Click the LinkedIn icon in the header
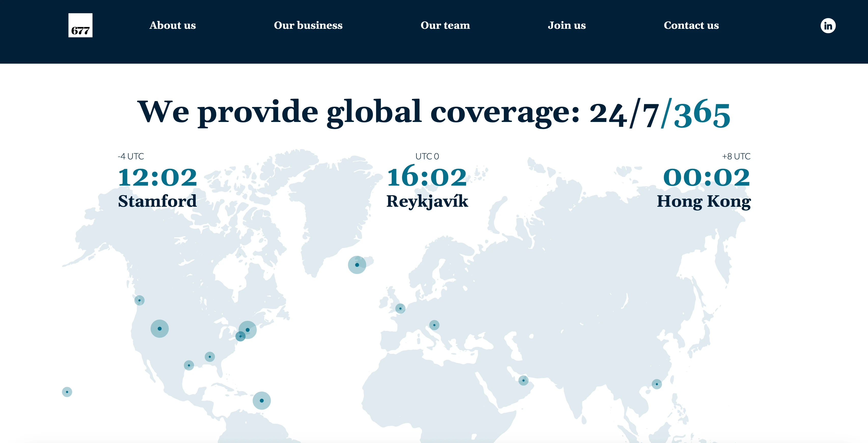This screenshot has width=868, height=443. point(828,25)
